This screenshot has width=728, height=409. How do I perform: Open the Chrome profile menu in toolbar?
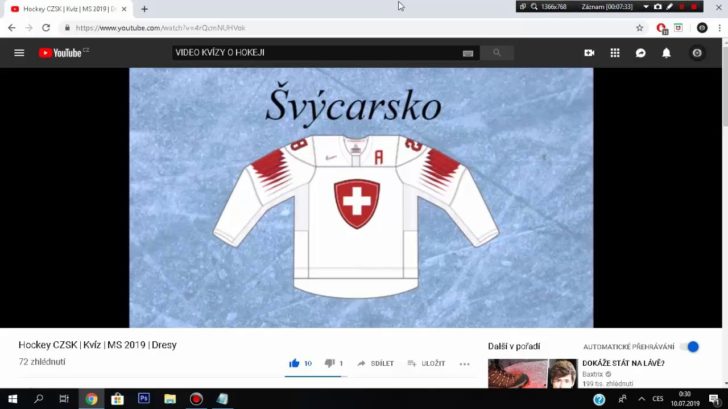tap(702, 28)
